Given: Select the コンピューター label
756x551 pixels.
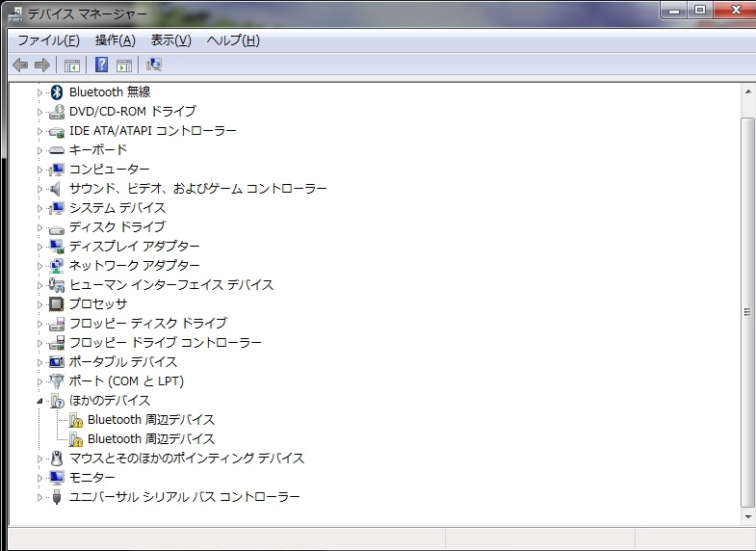Looking at the screenshot, I should [110, 170].
